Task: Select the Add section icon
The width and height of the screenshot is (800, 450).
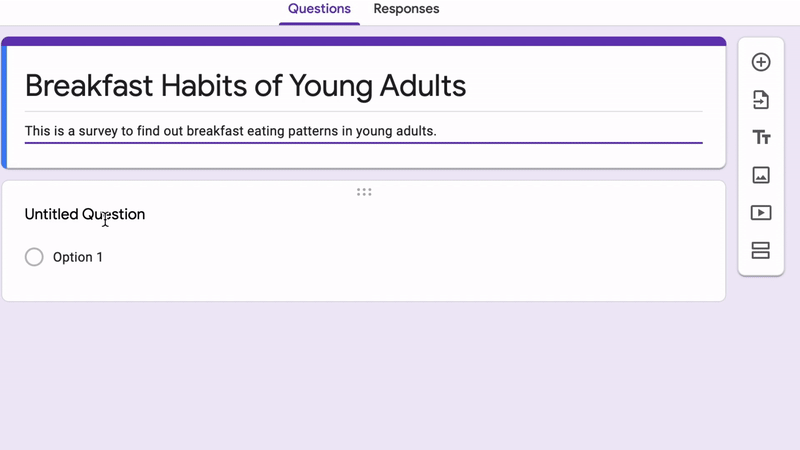Action: pos(761,251)
